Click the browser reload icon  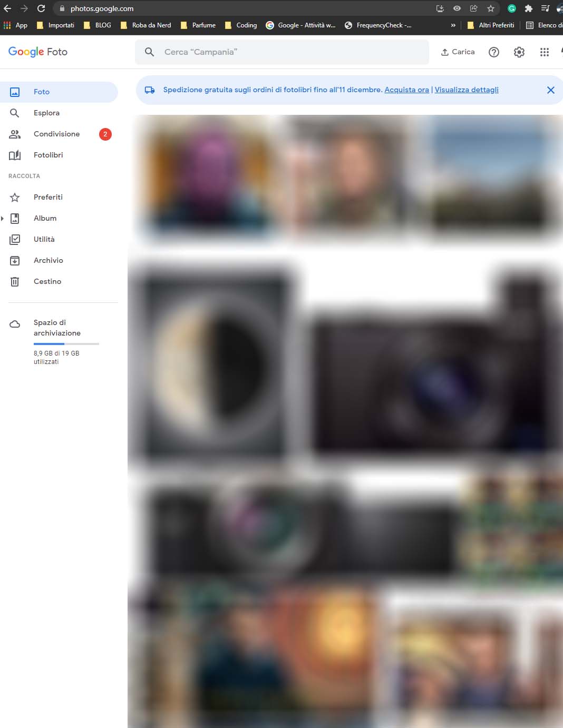pyautogui.click(x=41, y=8)
